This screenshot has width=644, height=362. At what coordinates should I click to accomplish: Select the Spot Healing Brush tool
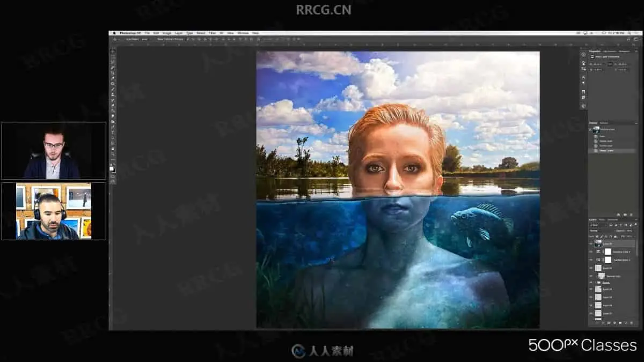click(113, 84)
